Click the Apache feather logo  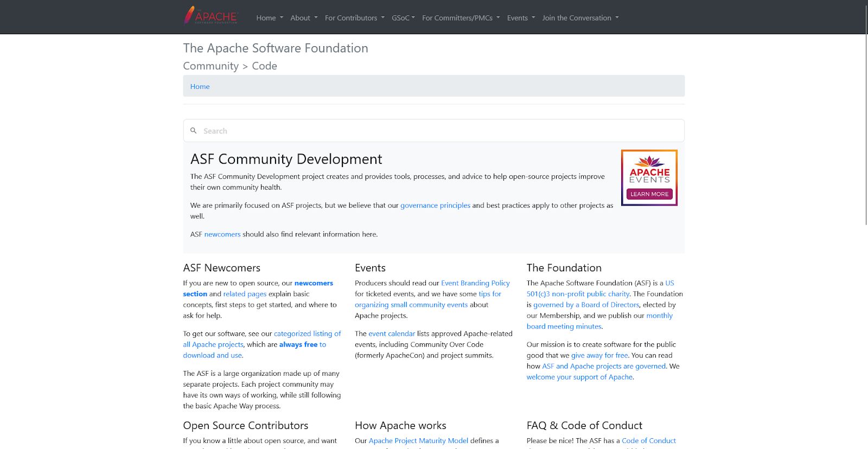[x=211, y=16]
